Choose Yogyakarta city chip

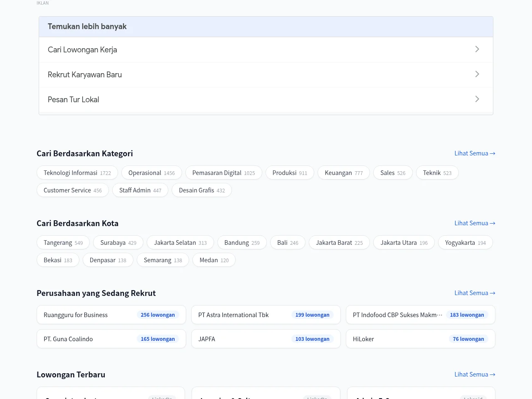click(x=465, y=243)
